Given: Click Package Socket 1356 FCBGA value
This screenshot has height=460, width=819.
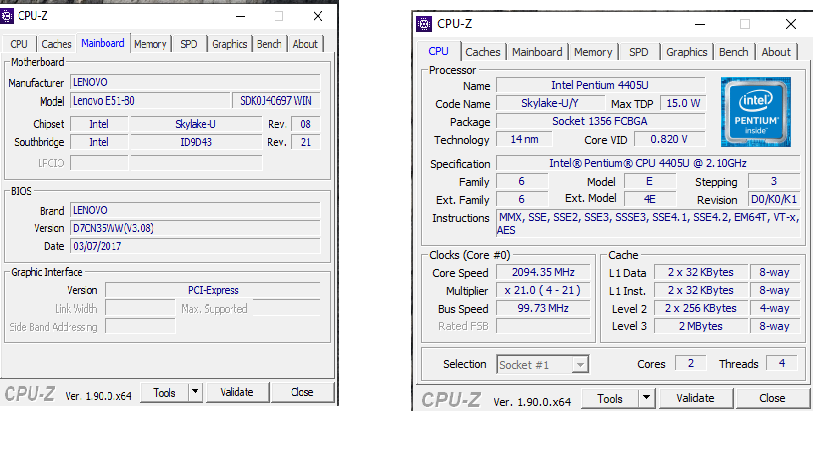Looking at the screenshot, I should pos(600,121).
